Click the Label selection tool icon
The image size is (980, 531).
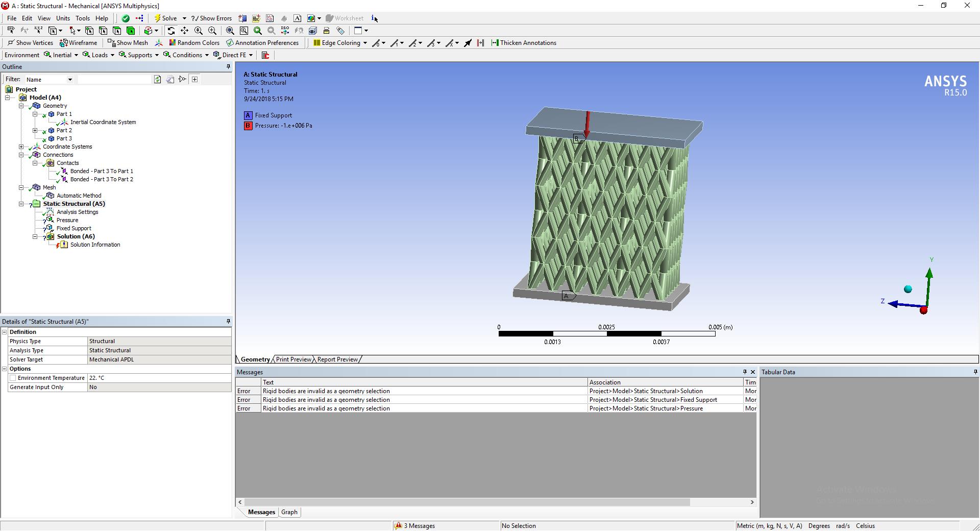click(11, 31)
